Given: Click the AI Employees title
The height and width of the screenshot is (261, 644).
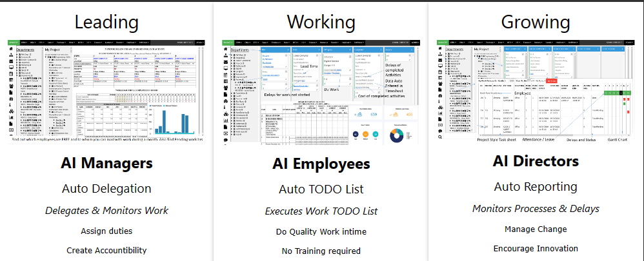Looking at the screenshot, I should pos(321,164).
